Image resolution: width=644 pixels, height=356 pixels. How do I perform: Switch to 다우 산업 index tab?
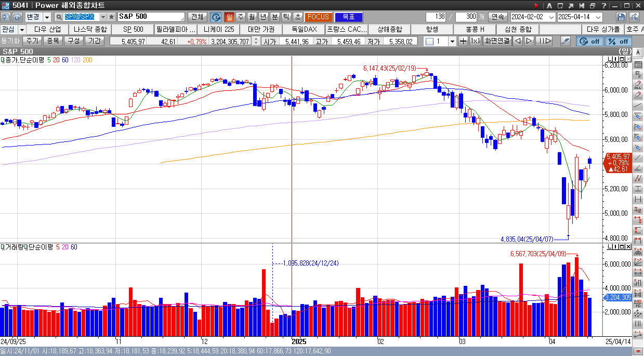tap(47, 29)
